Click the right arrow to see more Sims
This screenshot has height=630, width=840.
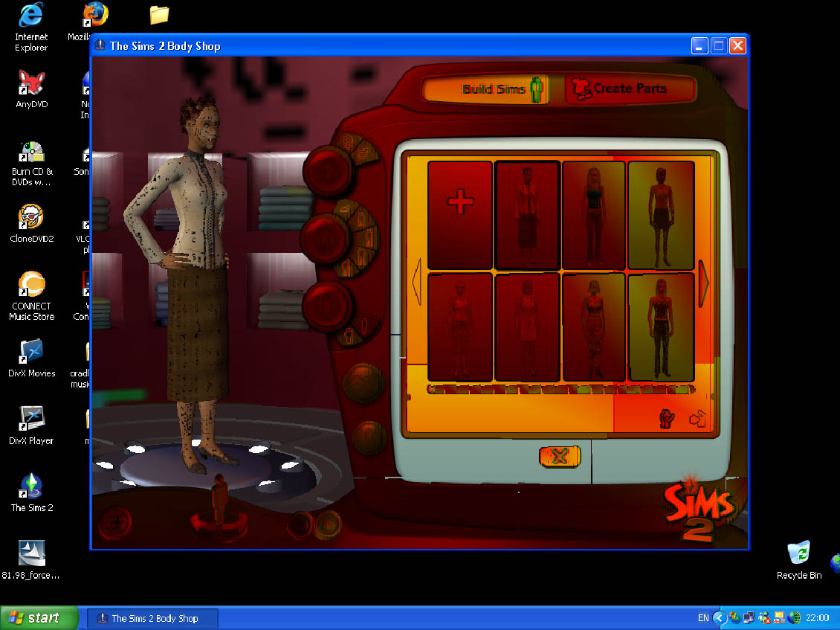704,283
